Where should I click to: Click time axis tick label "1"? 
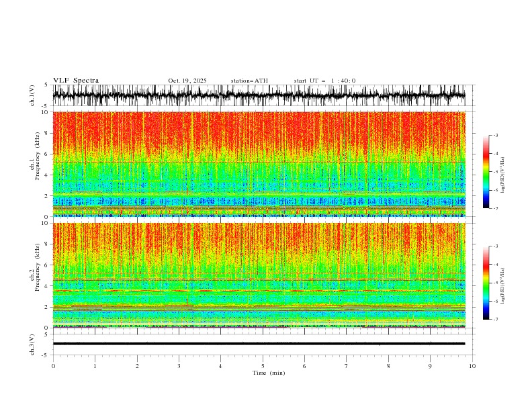(x=95, y=366)
